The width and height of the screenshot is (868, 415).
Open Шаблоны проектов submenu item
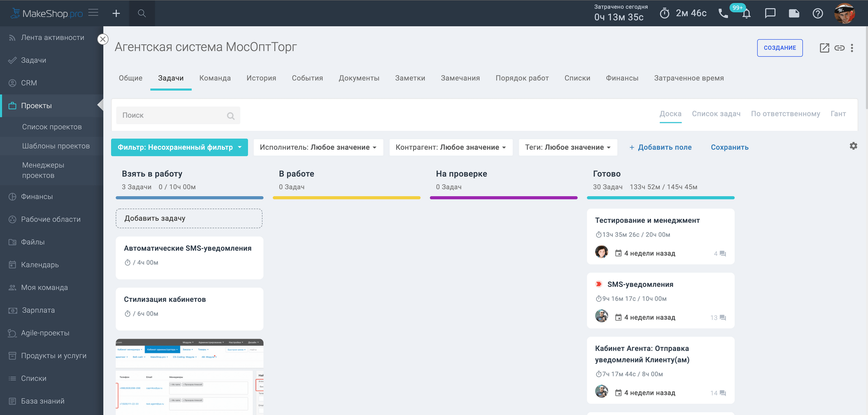(56, 146)
